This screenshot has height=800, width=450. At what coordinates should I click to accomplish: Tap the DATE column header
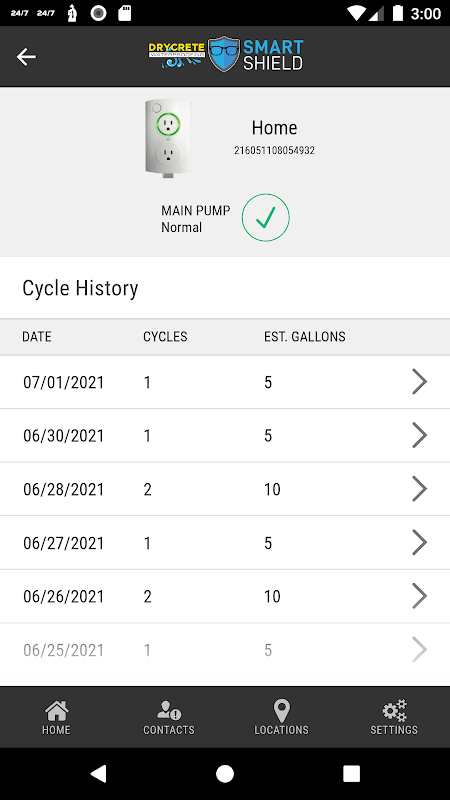pos(37,337)
